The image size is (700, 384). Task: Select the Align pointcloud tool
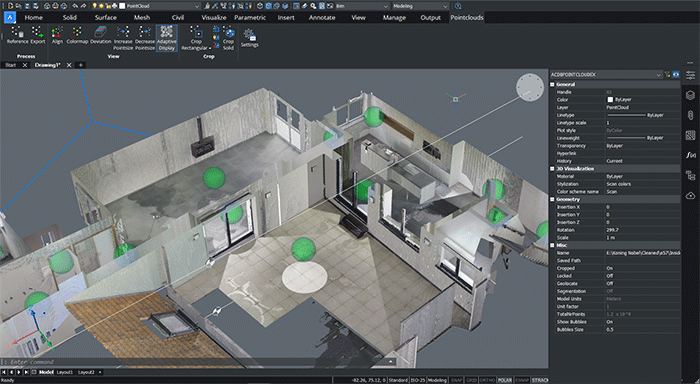tap(57, 35)
